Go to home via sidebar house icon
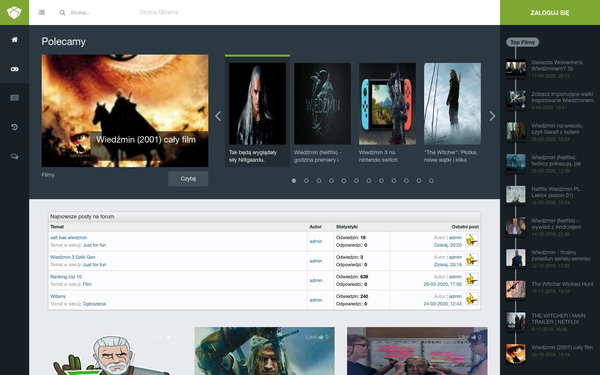 (15, 39)
